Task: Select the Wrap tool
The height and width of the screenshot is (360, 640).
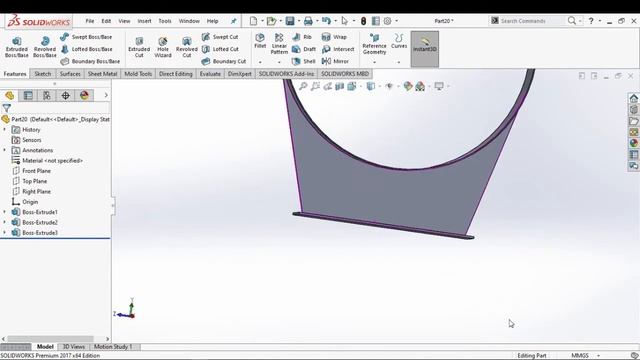Action: coord(334,37)
